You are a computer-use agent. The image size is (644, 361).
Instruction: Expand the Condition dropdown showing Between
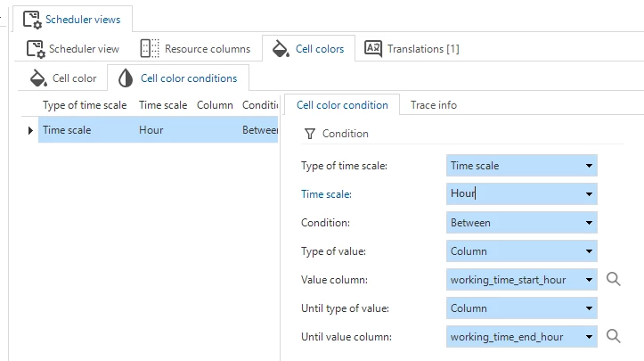(589, 223)
